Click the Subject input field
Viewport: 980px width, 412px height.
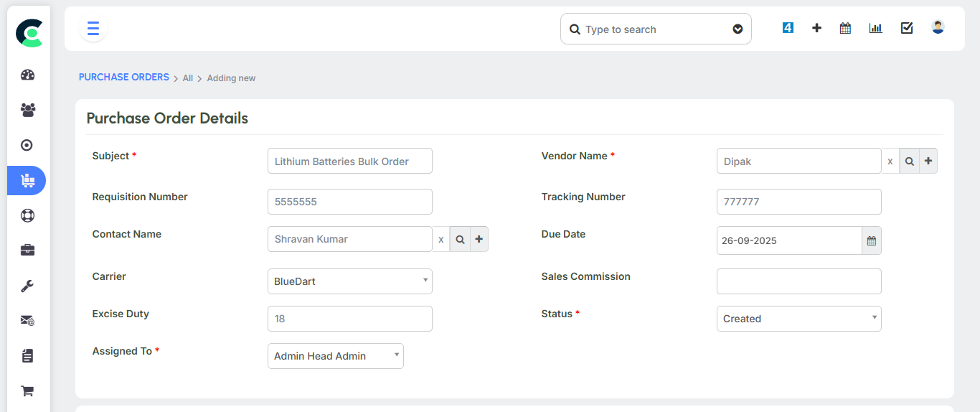(x=350, y=161)
